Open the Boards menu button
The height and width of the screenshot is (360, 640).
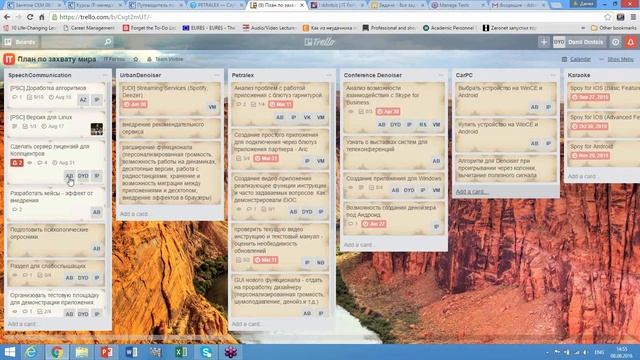click(x=20, y=42)
